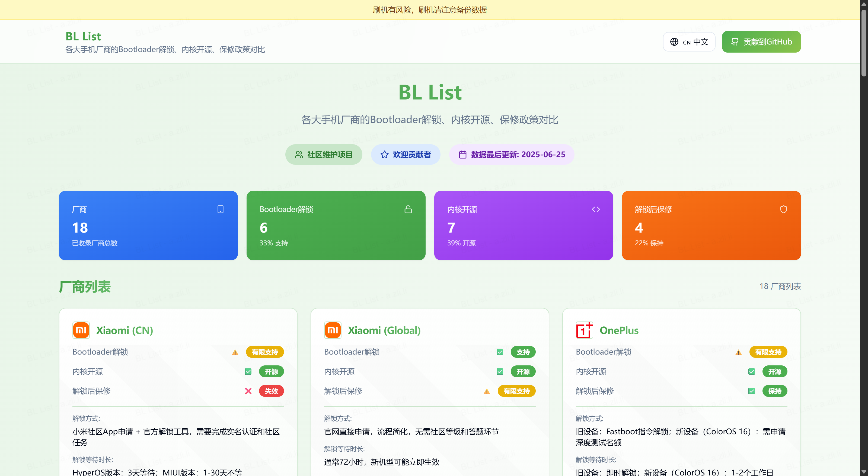868x476 pixels.
Task: Click the lock icon on Bootloader解锁 card
Action: click(x=408, y=209)
